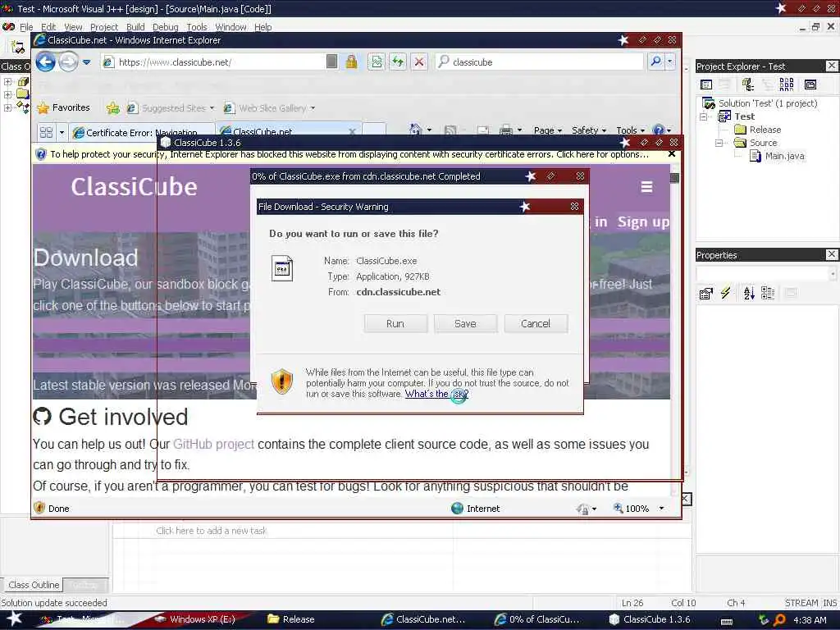Open the search provider dropdown arrow

[x=670, y=62]
